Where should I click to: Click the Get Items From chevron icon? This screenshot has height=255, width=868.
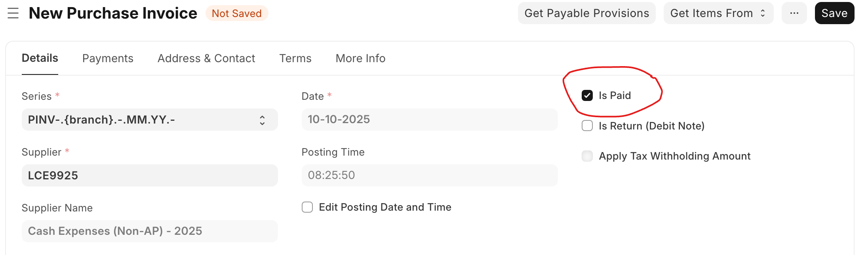[763, 13]
